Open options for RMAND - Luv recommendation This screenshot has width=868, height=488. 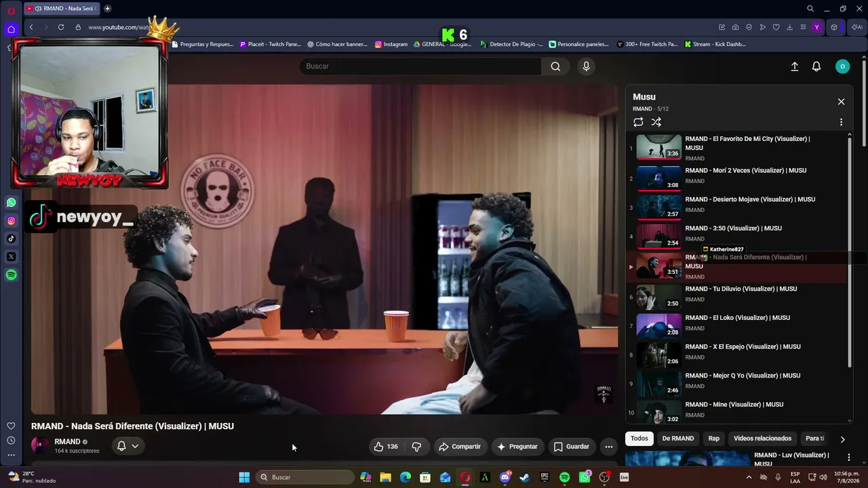point(848,457)
